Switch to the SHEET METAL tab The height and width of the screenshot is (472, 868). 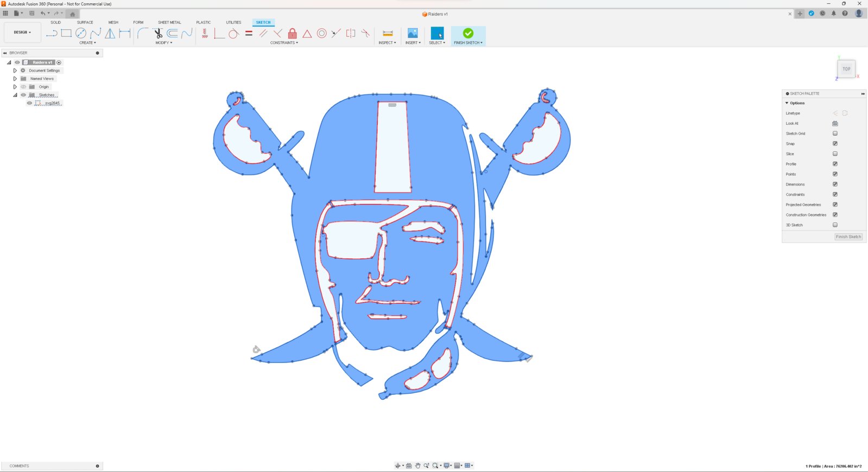click(169, 22)
